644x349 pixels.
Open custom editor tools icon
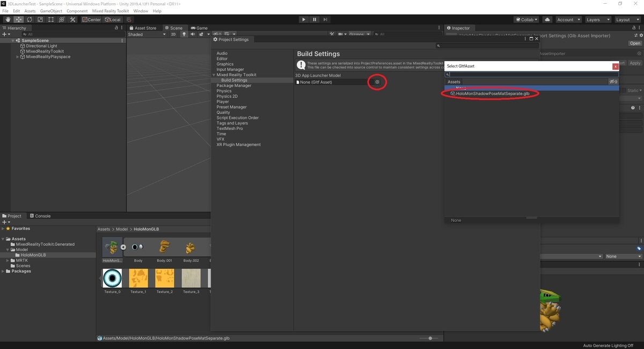pyautogui.click(x=72, y=19)
